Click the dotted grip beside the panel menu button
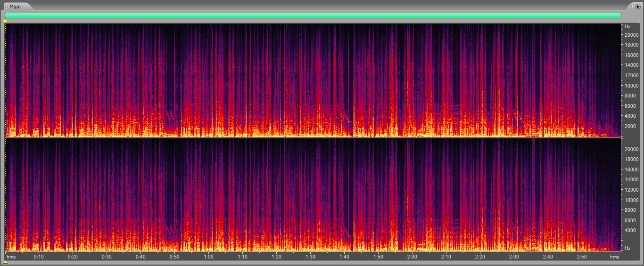The width and height of the screenshot is (644, 266). pos(632,6)
